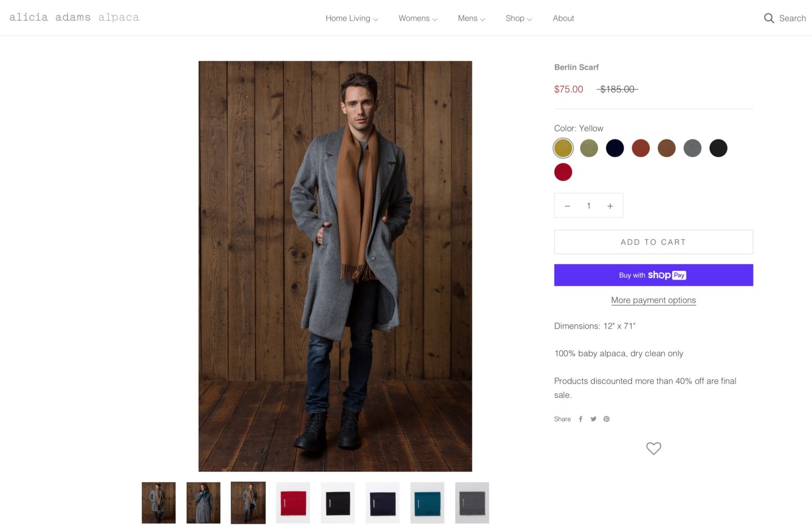The height and width of the screenshot is (530, 812).
Task: Open More payment options link
Action: (653, 300)
